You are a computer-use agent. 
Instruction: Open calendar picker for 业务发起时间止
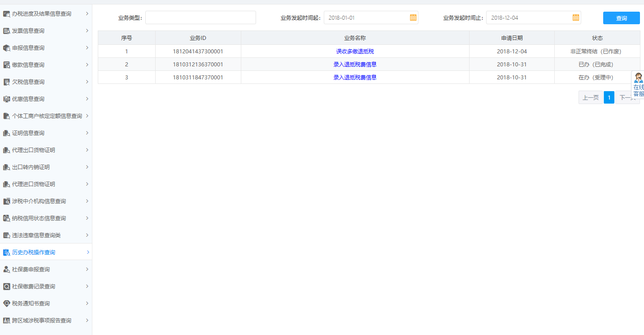(575, 17)
